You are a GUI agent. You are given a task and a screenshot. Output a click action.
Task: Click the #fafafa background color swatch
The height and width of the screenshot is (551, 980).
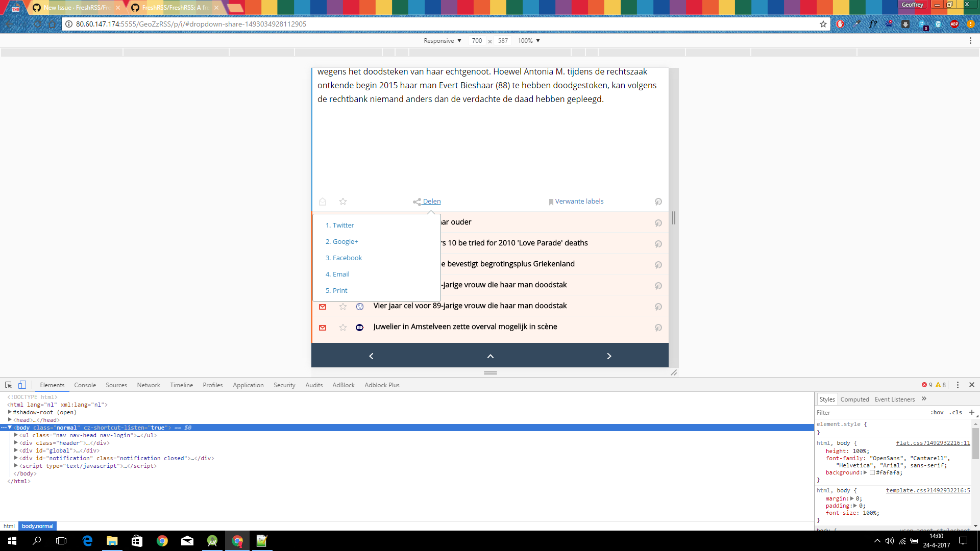(872, 472)
